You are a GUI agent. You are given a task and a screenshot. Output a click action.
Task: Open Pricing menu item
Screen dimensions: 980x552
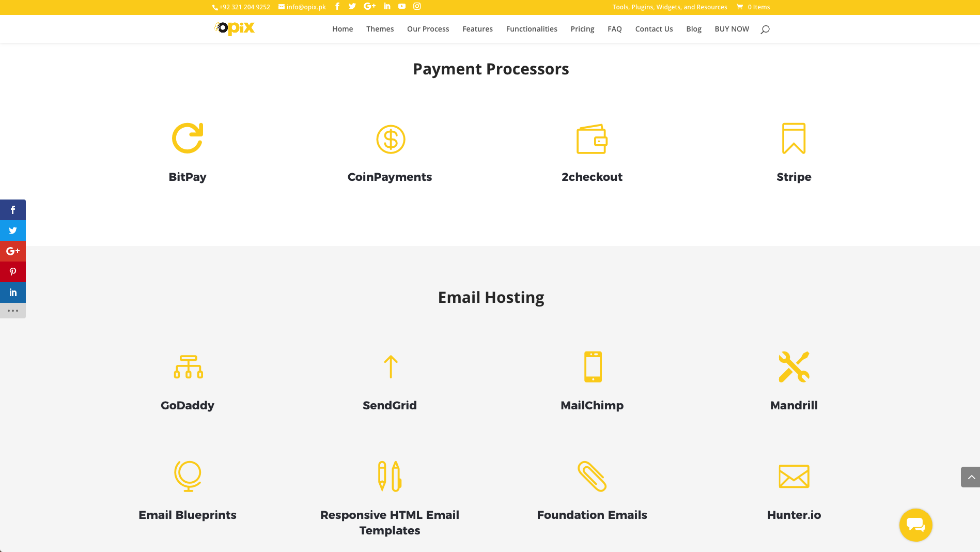[x=583, y=29]
